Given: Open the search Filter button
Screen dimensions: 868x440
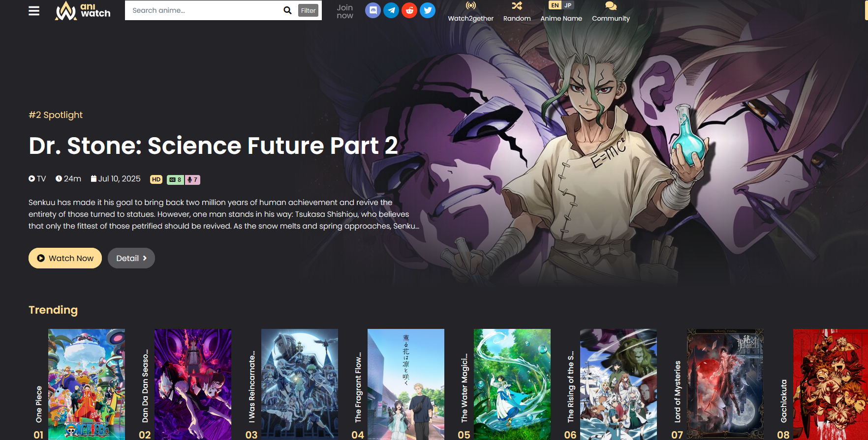Looking at the screenshot, I should [309, 10].
